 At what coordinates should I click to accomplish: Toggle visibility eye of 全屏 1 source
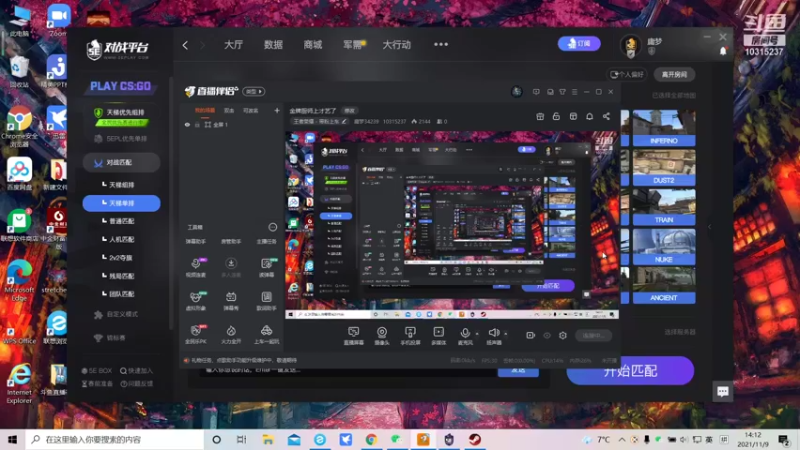click(187, 124)
